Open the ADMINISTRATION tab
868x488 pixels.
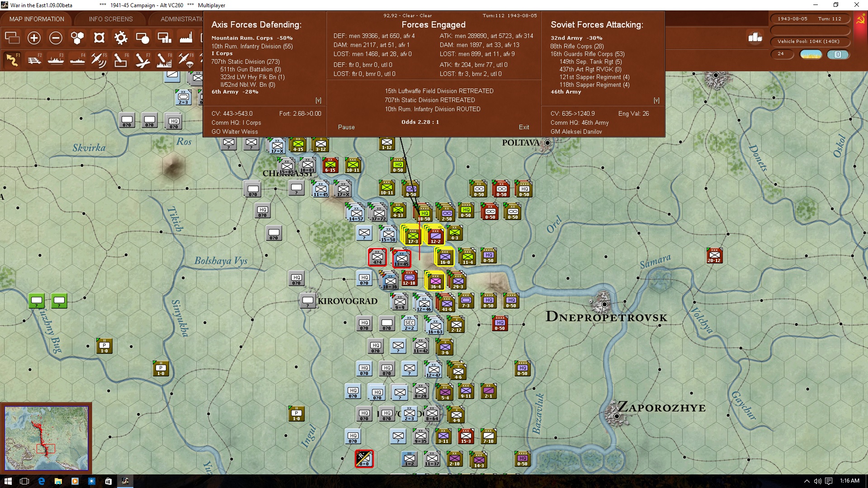pyautogui.click(x=181, y=19)
